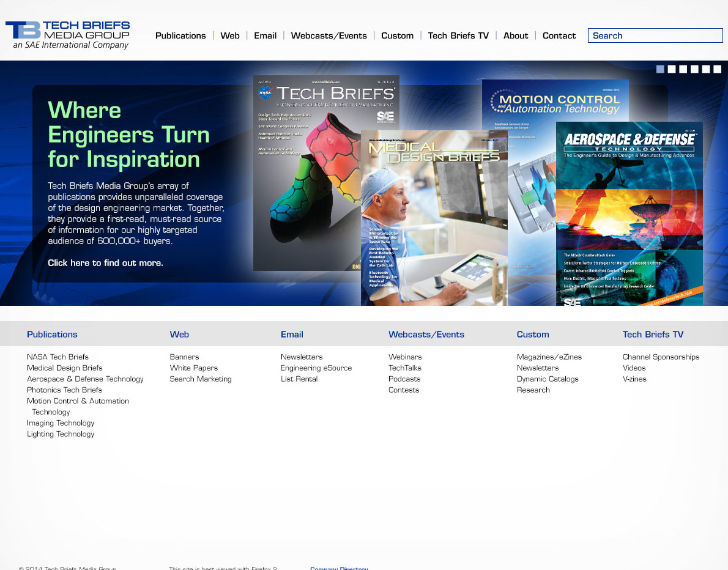
Task: Open the Search Marketing link
Action: [201, 379]
